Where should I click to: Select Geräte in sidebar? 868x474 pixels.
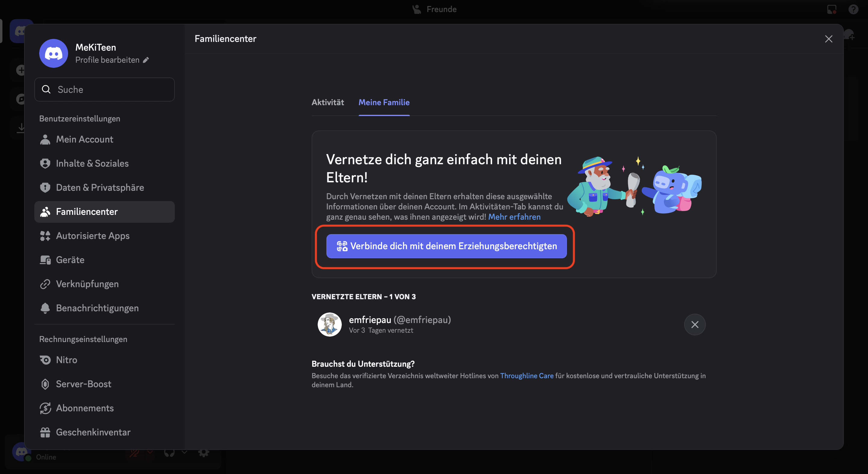pyautogui.click(x=70, y=260)
